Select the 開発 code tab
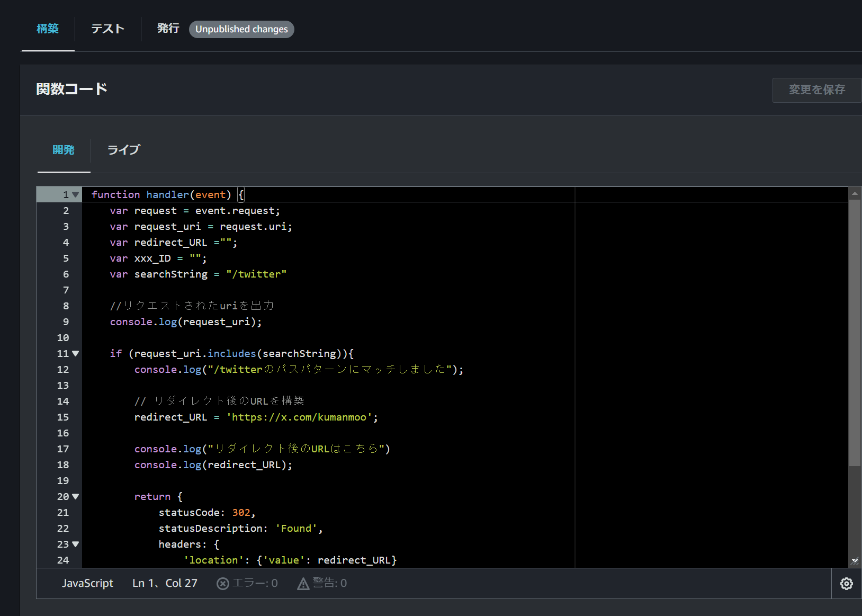Screen dimensions: 862x616 (x=64, y=150)
